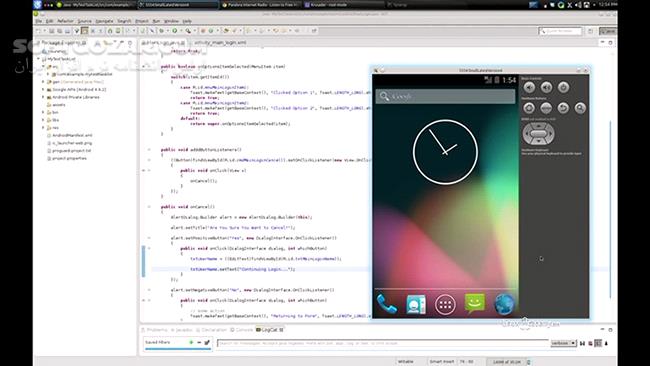Click the Quick Access search field
This screenshot has height=366, width=650.
[x=560, y=31]
